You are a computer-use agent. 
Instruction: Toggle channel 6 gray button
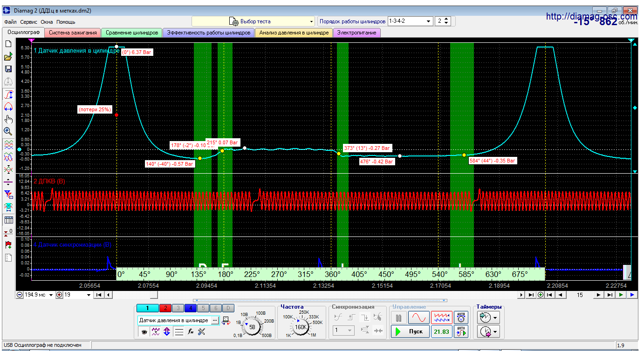[x=215, y=308]
